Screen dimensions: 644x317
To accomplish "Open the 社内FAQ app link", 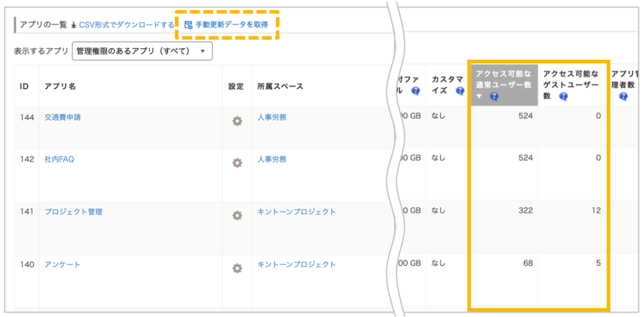I will (x=59, y=159).
